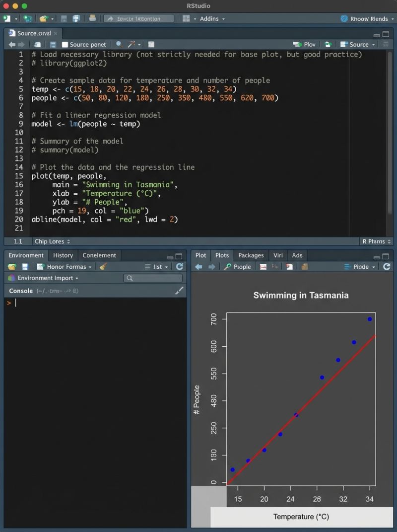Click the find magnifier icon in editor toolbar
Viewport: 397px width, 532px height.
tap(119, 44)
